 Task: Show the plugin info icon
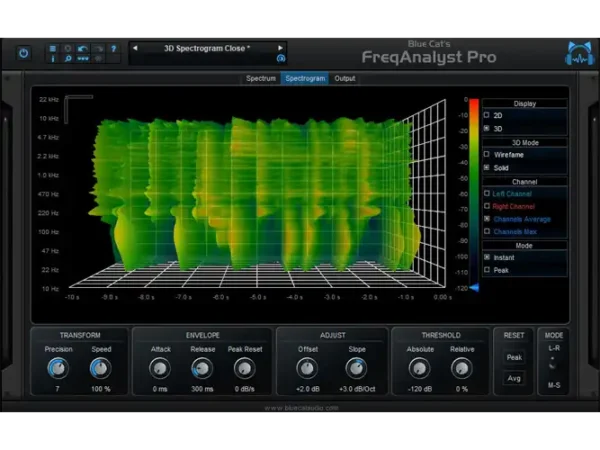pos(53,59)
